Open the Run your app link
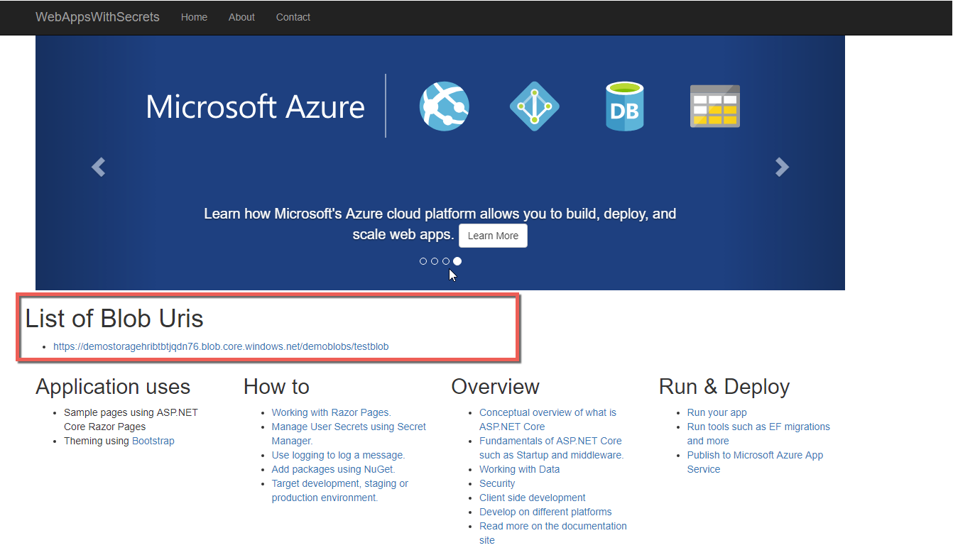The image size is (953, 560). pyautogui.click(x=717, y=412)
